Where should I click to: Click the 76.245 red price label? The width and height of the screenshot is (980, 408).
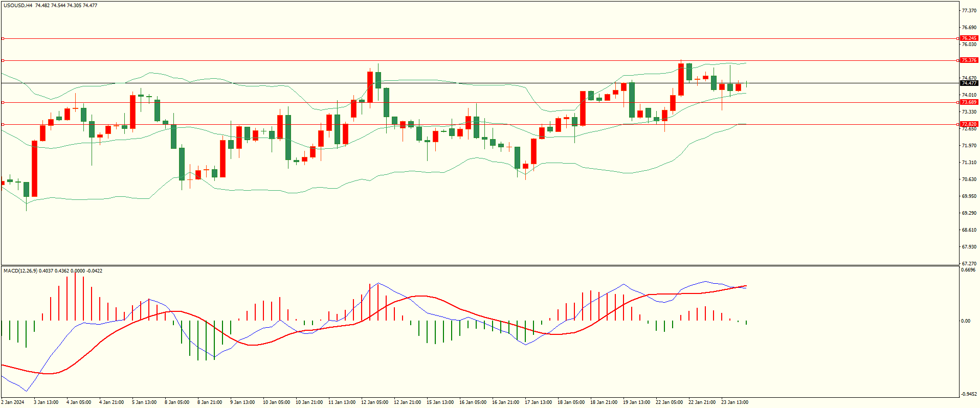pos(969,38)
